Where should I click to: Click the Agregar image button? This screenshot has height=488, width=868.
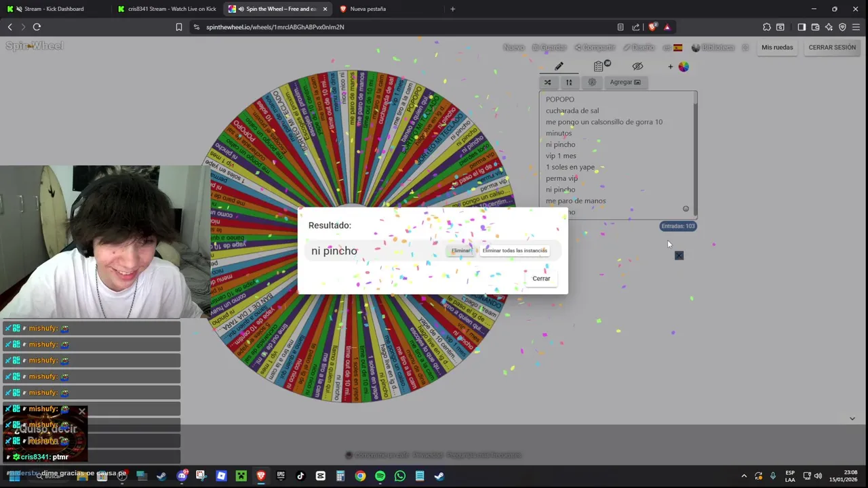click(625, 82)
